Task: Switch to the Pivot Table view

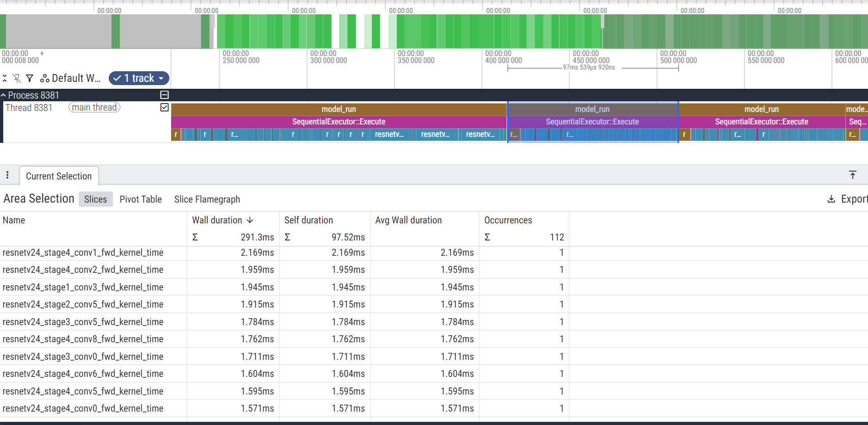Action: click(x=141, y=199)
